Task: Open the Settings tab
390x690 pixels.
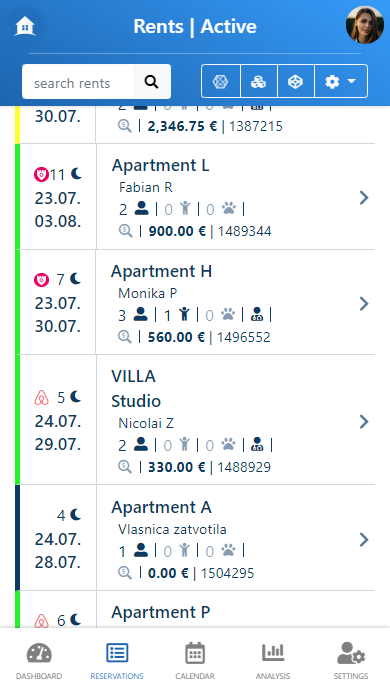Action: (351, 661)
